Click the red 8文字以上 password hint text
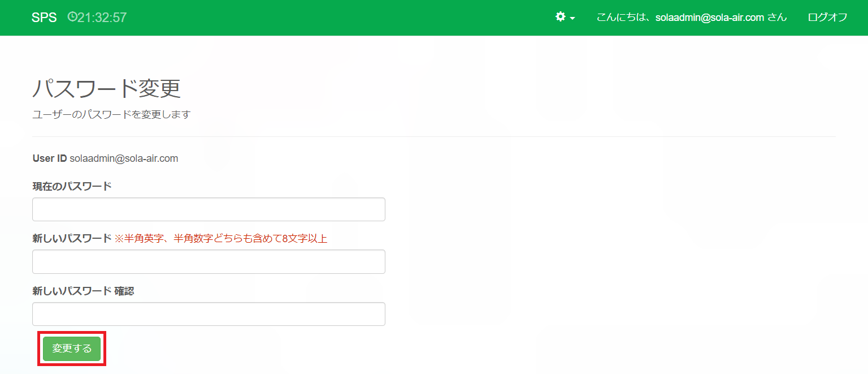Viewport: 868px width, 374px height. coord(221,238)
